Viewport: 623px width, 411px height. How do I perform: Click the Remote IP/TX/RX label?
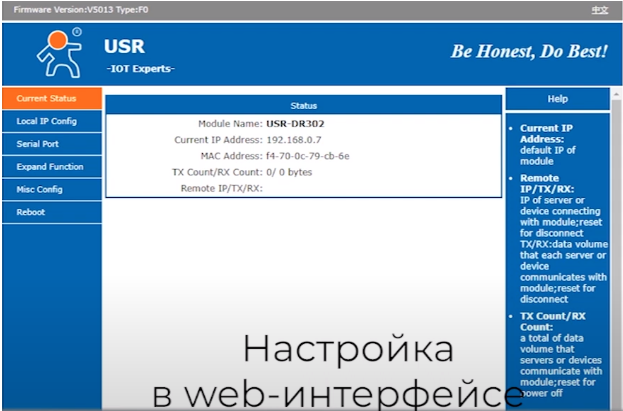pyautogui.click(x=222, y=188)
